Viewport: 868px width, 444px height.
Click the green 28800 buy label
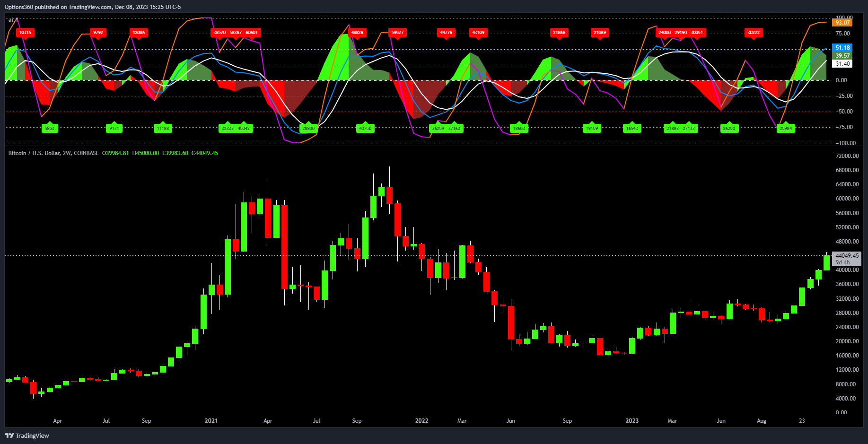point(308,128)
